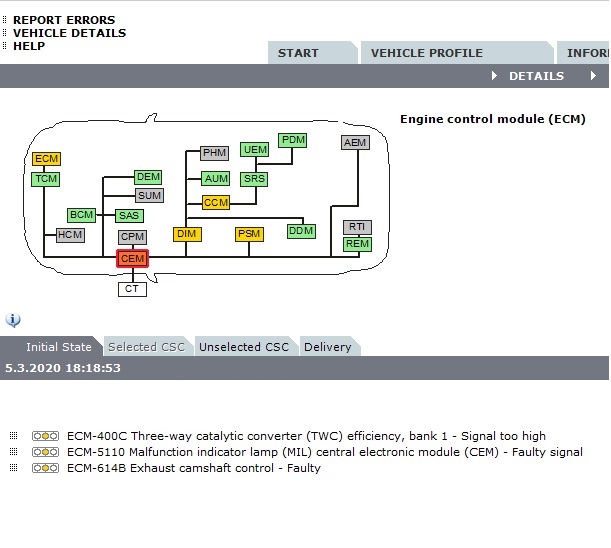Select the UEM module box
611x548 pixels.
pos(255,150)
